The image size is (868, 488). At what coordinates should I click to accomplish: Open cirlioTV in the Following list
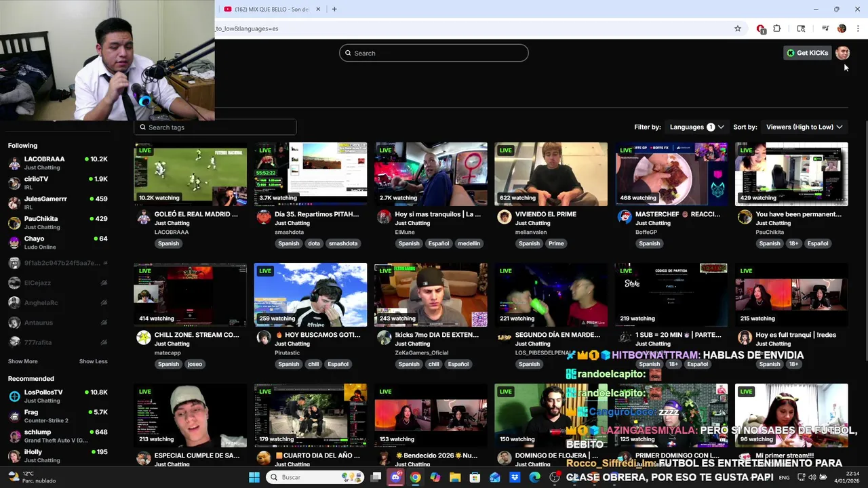[58, 182]
